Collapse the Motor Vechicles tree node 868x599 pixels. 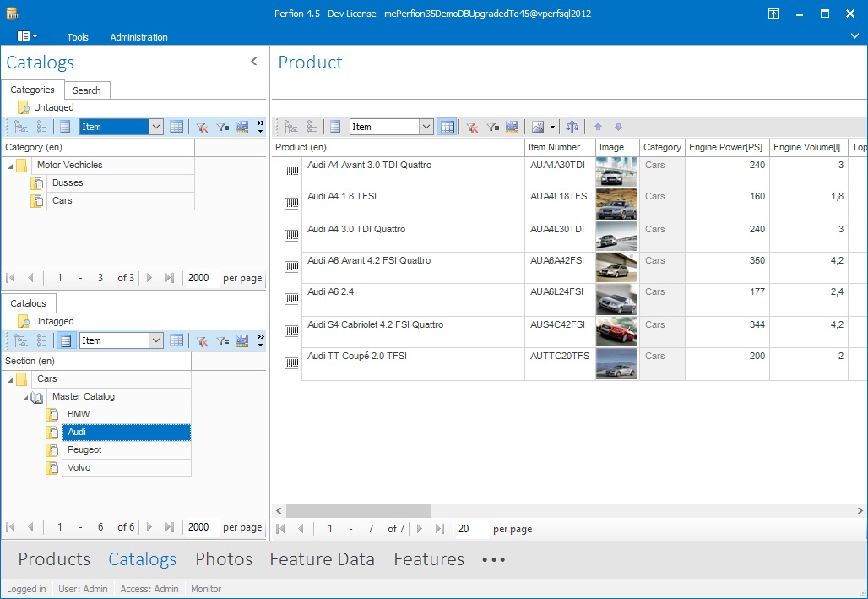[x=10, y=166]
